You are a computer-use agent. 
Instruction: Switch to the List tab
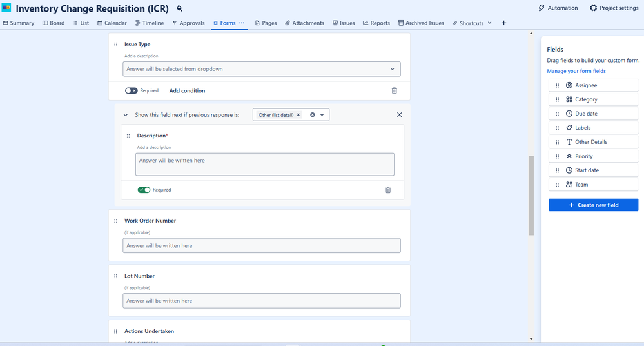[x=81, y=23]
